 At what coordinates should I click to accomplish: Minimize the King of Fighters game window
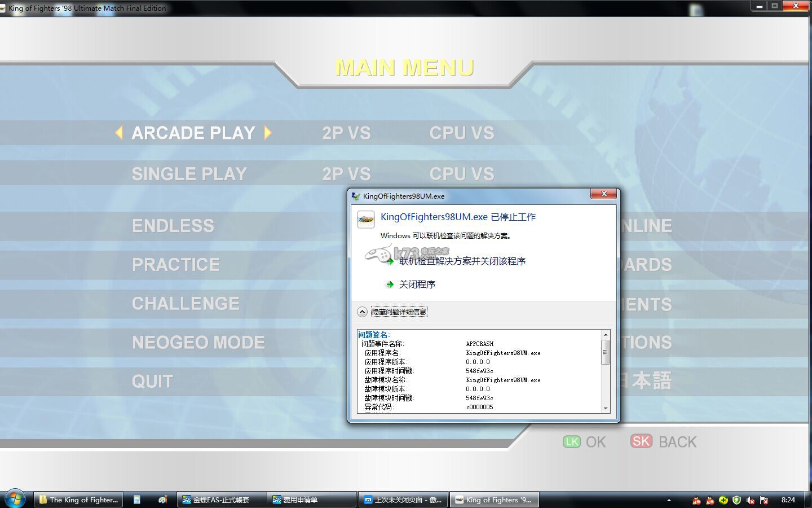[x=759, y=6]
